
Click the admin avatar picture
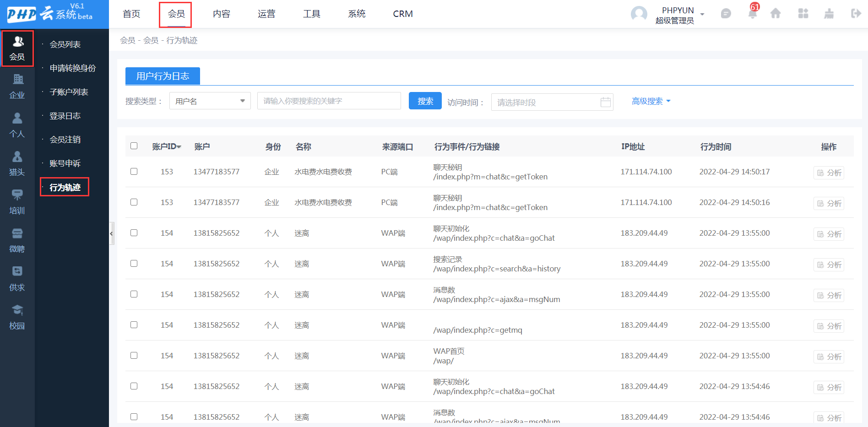pyautogui.click(x=639, y=14)
